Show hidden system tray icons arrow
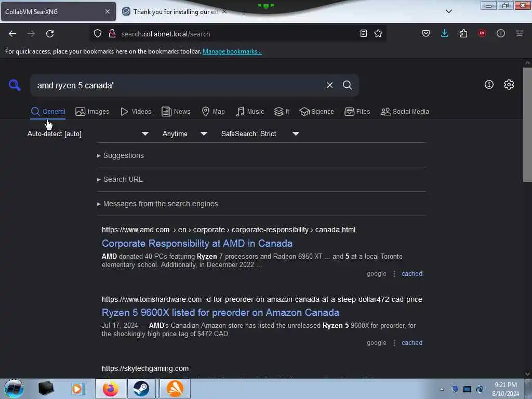Screen dimensions: 532x399 (x=442, y=389)
